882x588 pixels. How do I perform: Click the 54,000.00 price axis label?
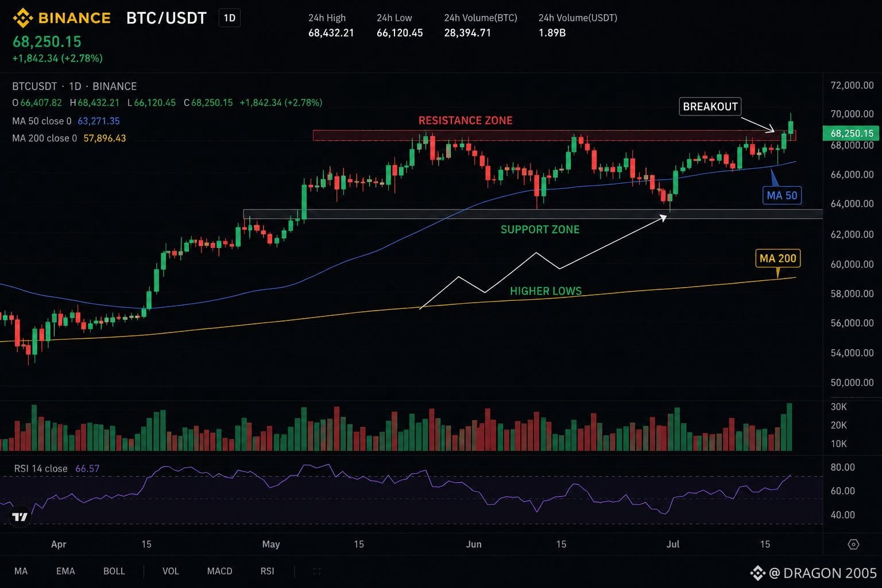pos(852,353)
